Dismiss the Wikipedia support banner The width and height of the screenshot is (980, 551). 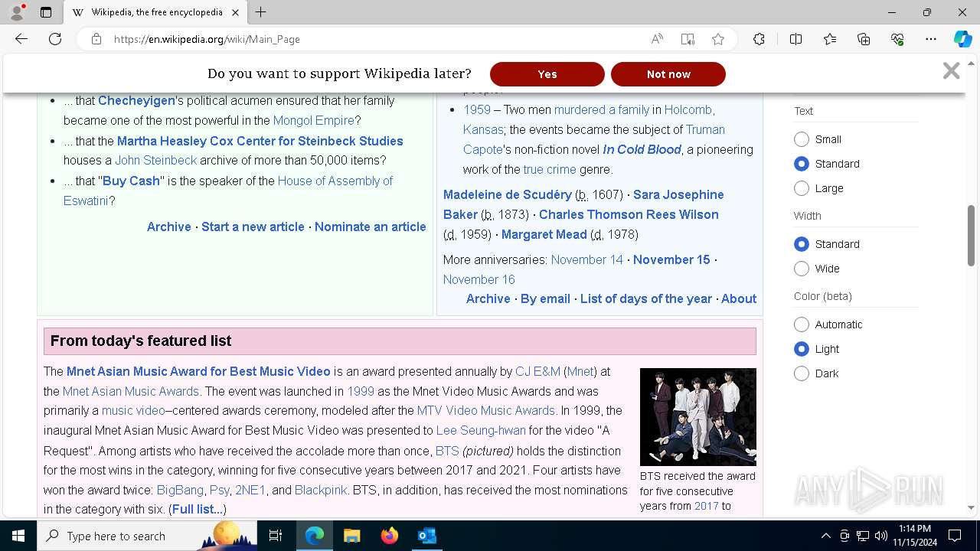[x=951, y=71]
